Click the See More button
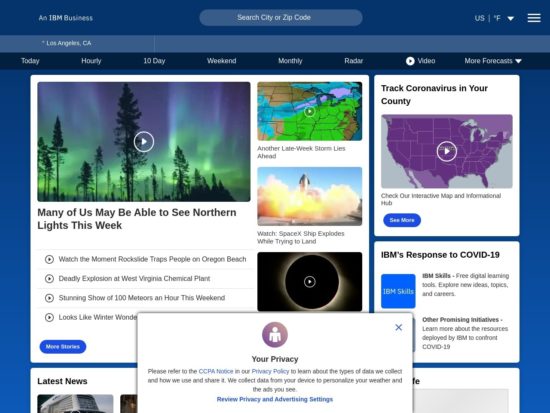 [402, 220]
